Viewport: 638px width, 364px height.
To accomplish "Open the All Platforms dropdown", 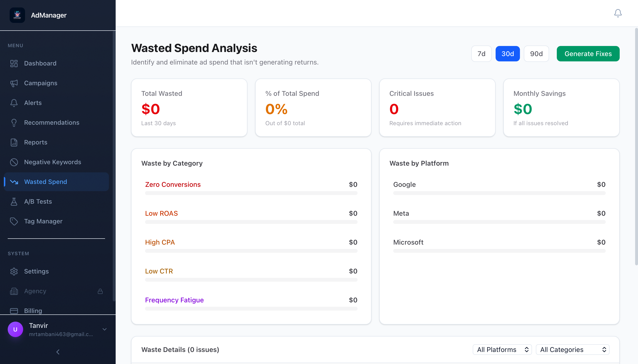I will point(502,350).
